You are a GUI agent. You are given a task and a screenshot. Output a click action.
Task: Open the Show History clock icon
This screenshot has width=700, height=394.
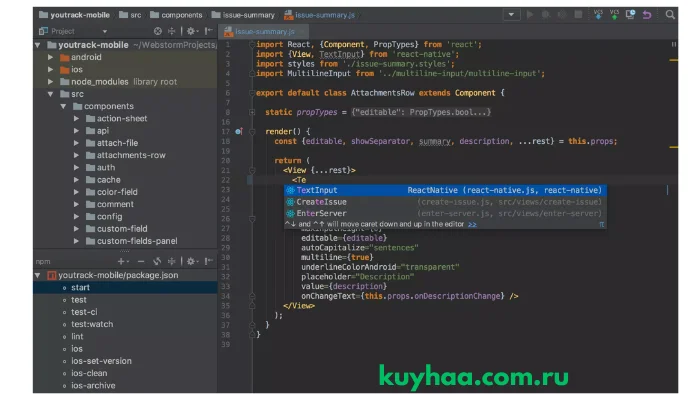(x=630, y=15)
